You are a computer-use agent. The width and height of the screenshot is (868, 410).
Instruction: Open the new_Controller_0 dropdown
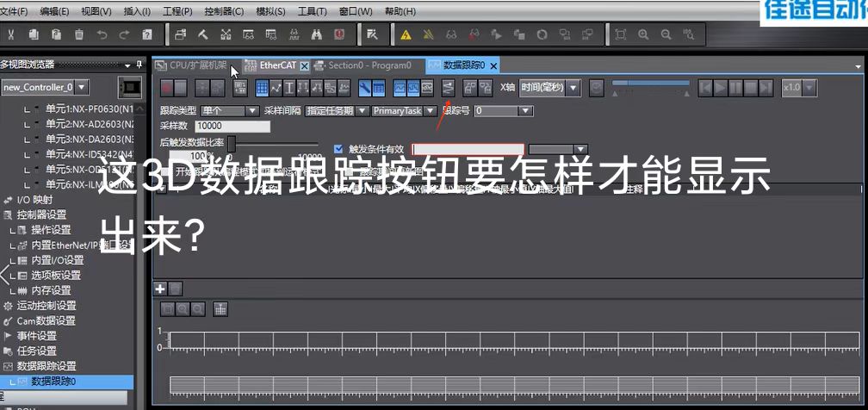[x=81, y=87]
